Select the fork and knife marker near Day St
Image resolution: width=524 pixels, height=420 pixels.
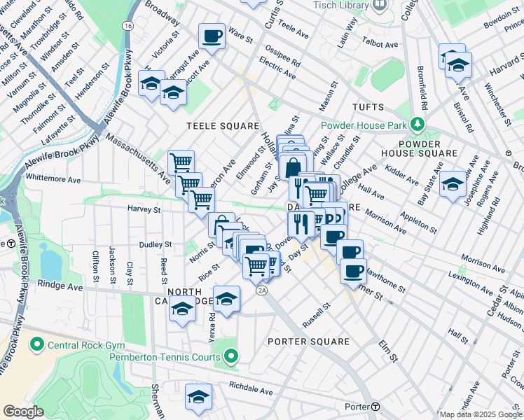click(301, 224)
